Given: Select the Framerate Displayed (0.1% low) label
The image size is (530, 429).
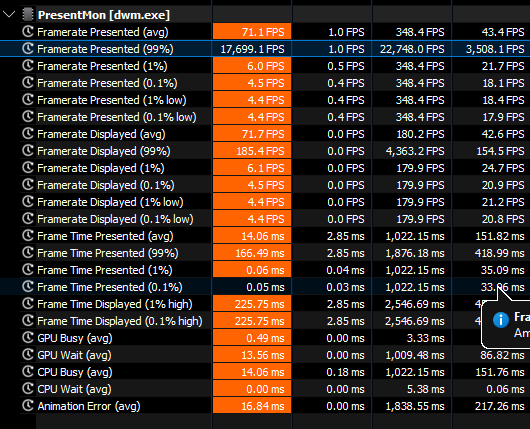Looking at the screenshot, I should point(115,219).
